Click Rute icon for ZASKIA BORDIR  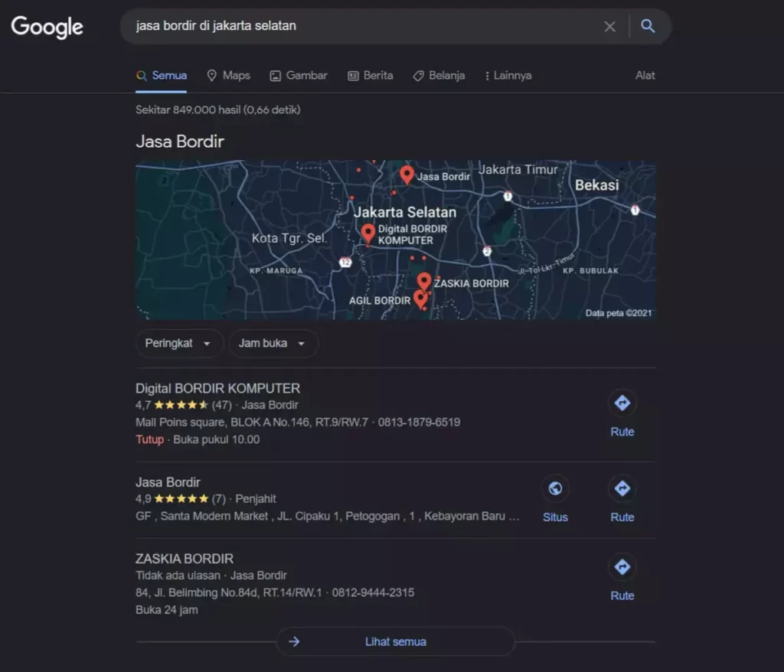click(622, 567)
